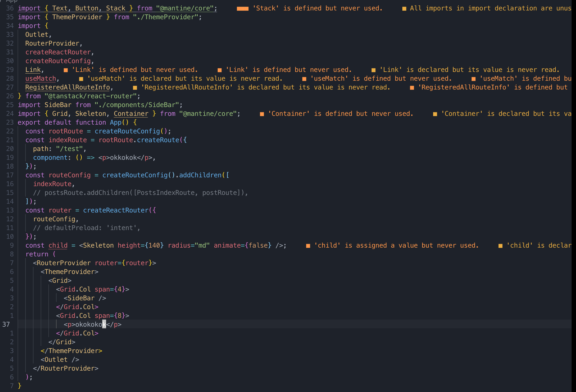Click the yellow marker before the 'RegisteredAllRouteInfo' is declared warning

click(135, 88)
